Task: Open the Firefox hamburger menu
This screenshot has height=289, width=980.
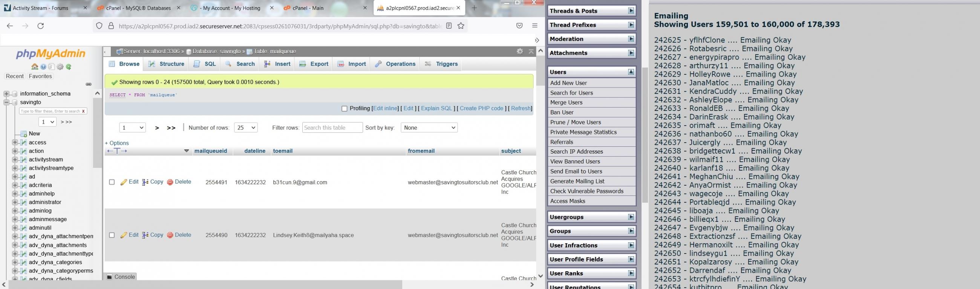Action: pos(535,26)
